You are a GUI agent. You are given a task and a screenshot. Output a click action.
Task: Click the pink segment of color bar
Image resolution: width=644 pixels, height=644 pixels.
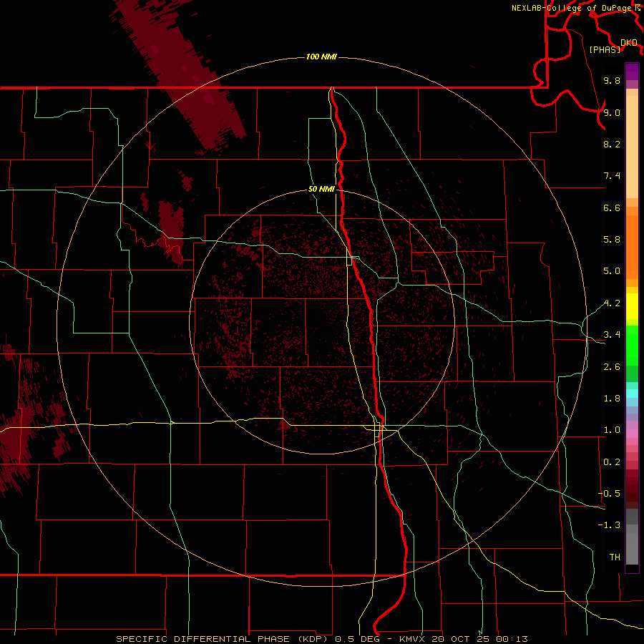click(632, 434)
